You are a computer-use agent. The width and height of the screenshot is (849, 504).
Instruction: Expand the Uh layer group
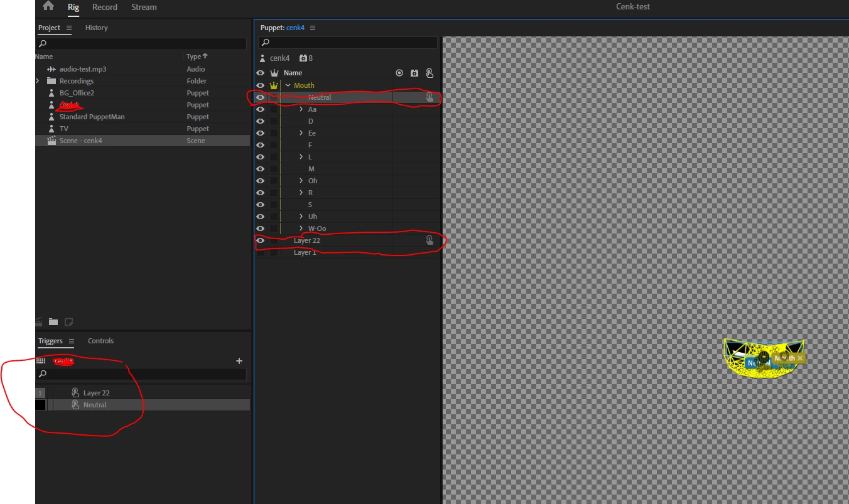click(301, 217)
